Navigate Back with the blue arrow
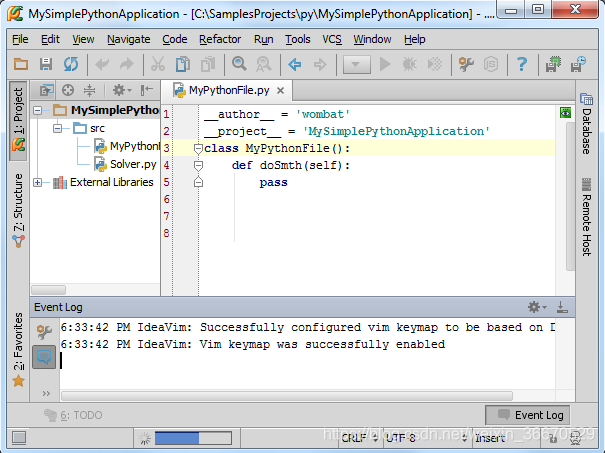This screenshot has height=453, width=605. click(295, 64)
